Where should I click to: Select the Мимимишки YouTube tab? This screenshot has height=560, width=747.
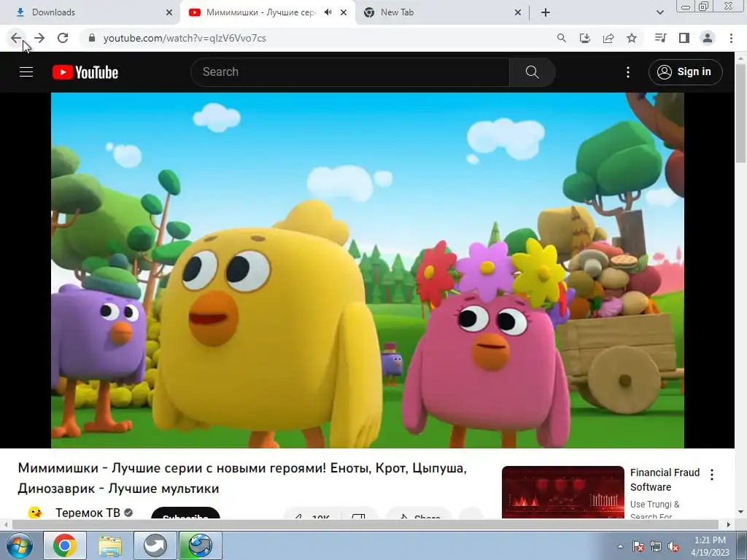(260, 13)
